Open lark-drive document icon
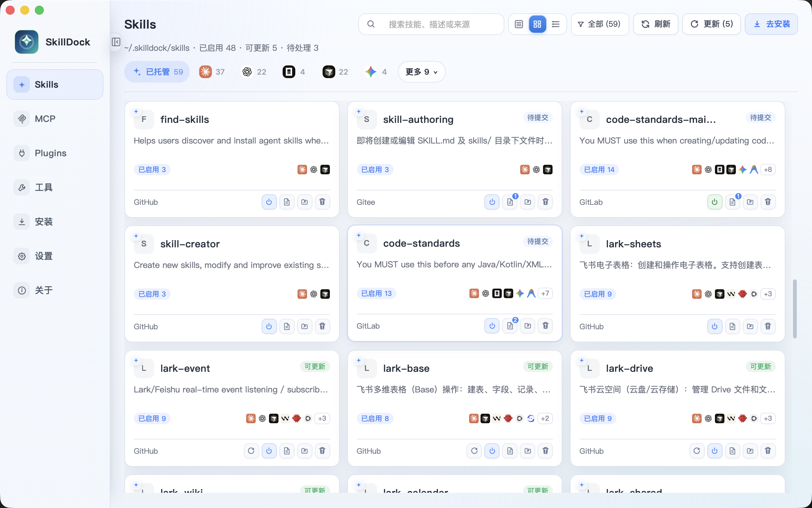Image resolution: width=812 pixels, height=508 pixels. 732,451
